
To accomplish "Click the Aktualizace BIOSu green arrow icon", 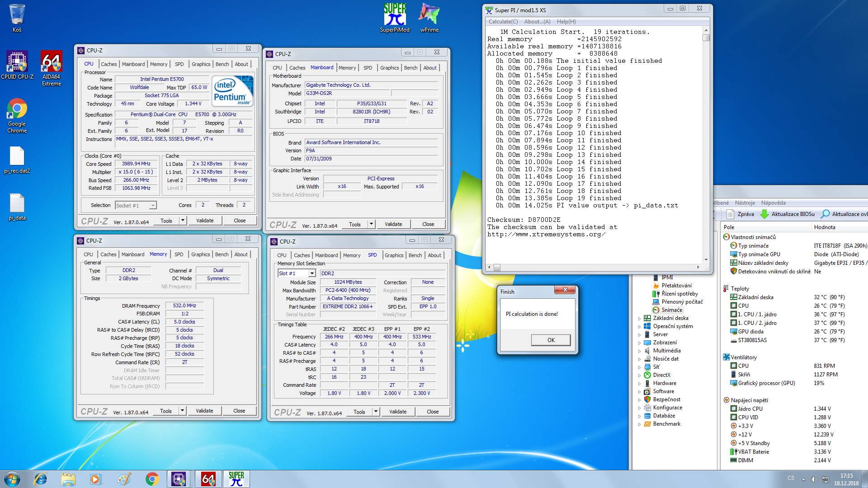I will pos(764,214).
